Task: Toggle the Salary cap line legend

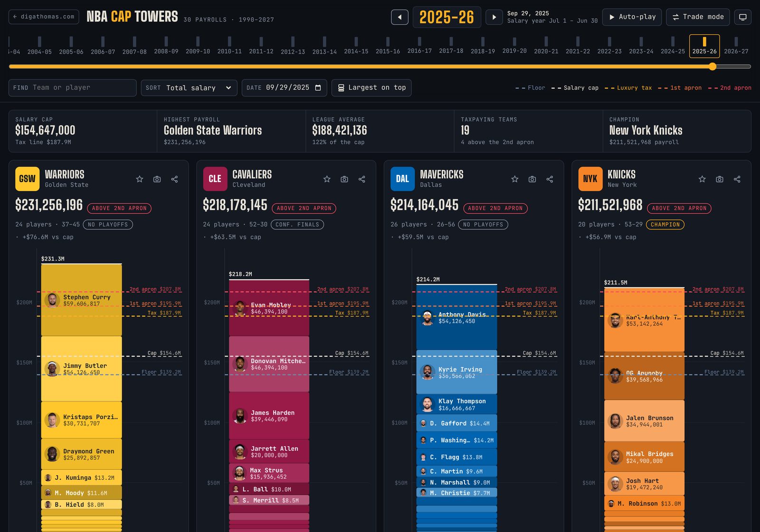Action: (x=575, y=88)
